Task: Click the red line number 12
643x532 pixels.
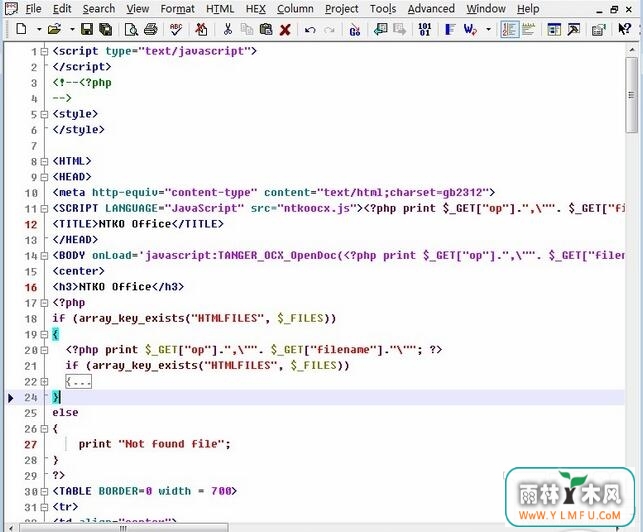Action: [31, 225]
